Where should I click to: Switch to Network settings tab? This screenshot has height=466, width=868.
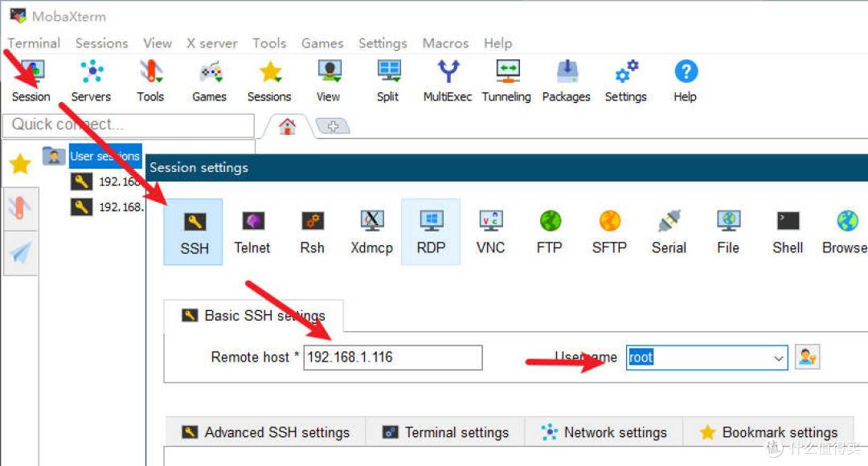604,432
